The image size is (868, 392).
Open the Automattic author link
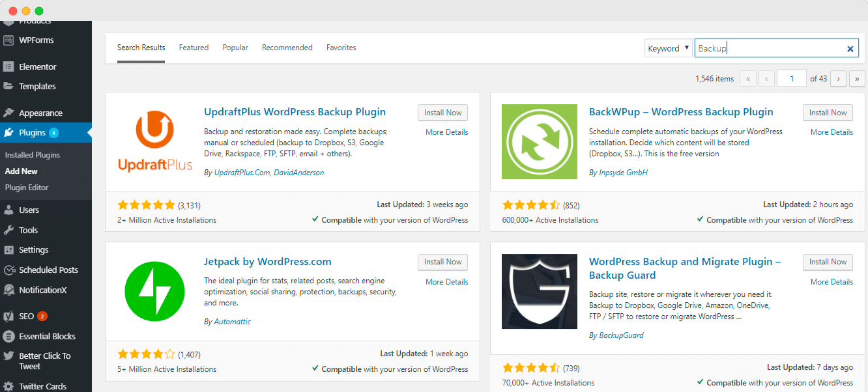[x=233, y=322]
